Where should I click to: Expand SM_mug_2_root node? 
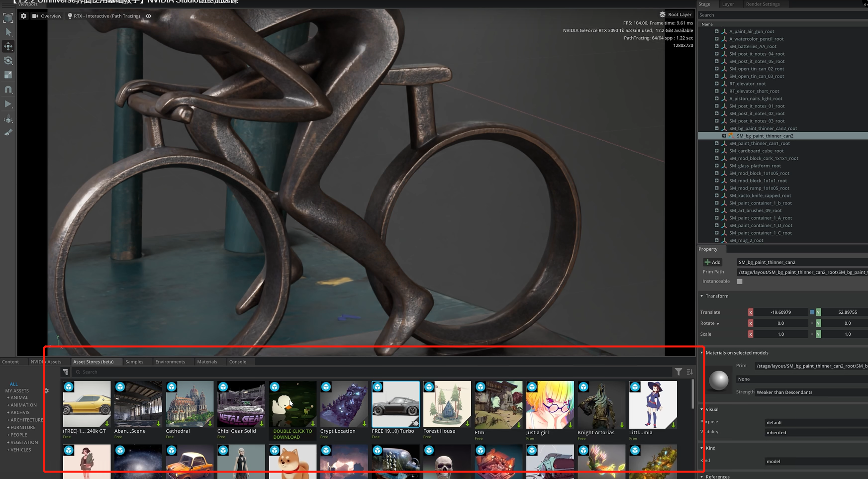coord(717,240)
